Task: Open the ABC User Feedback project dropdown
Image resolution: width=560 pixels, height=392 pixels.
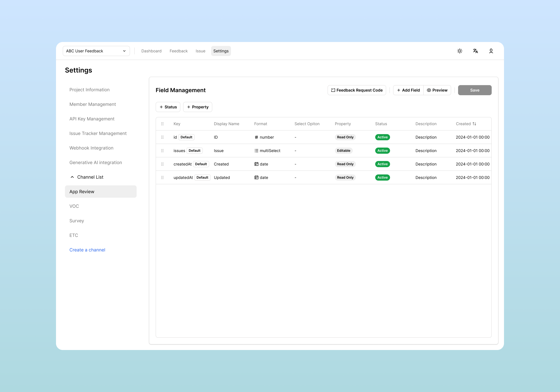Action: point(96,51)
